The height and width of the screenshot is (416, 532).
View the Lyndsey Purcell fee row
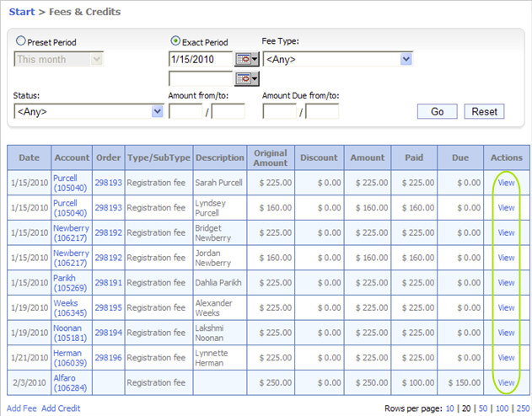[x=506, y=208]
